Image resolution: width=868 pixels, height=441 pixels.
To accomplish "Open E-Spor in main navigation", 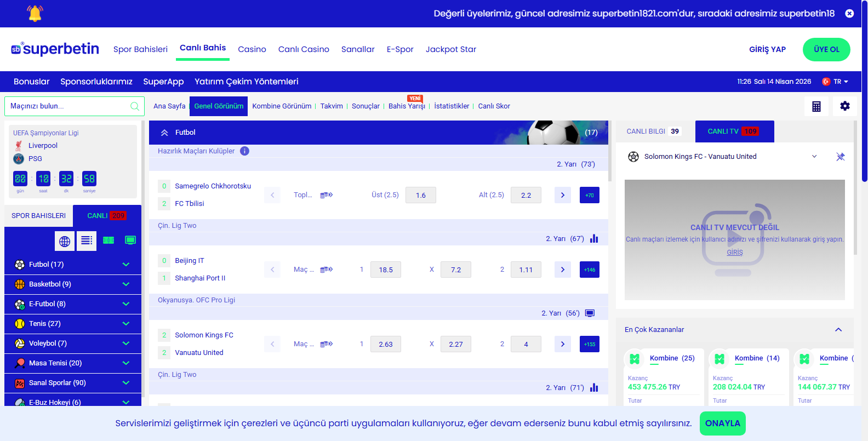I will 400,49.
